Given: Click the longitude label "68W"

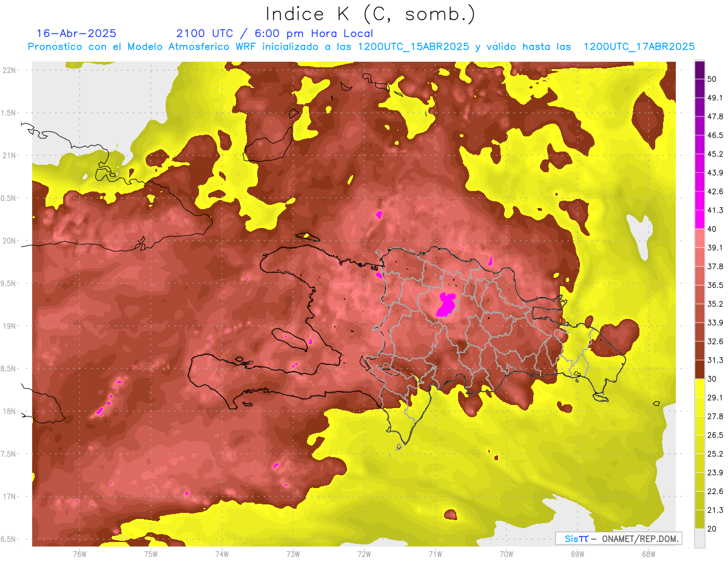Looking at the screenshot, I should [649, 554].
